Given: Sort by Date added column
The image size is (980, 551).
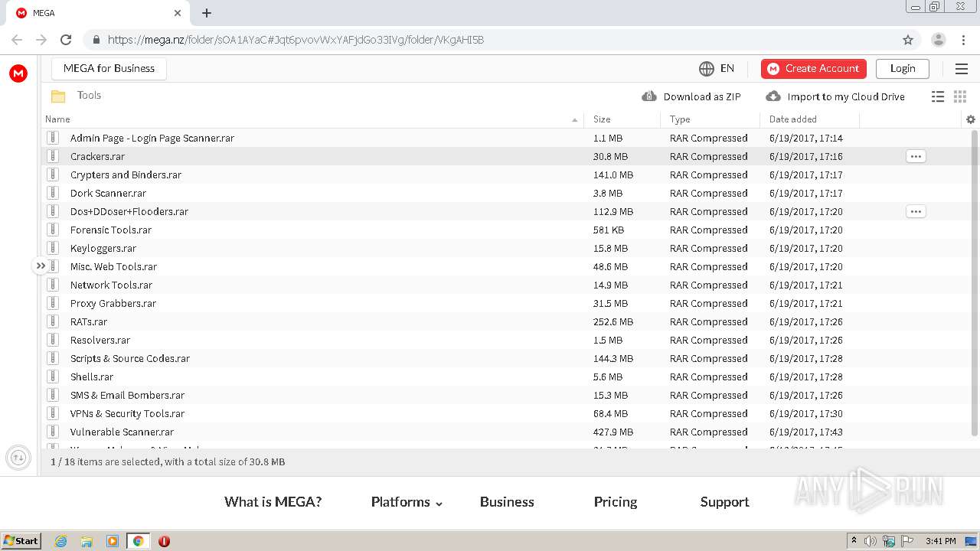Looking at the screenshot, I should pos(793,119).
